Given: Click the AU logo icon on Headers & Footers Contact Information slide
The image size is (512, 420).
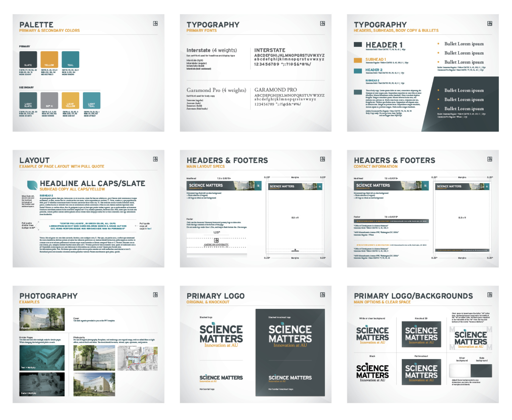Looking at the screenshot, I should [490, 159].
